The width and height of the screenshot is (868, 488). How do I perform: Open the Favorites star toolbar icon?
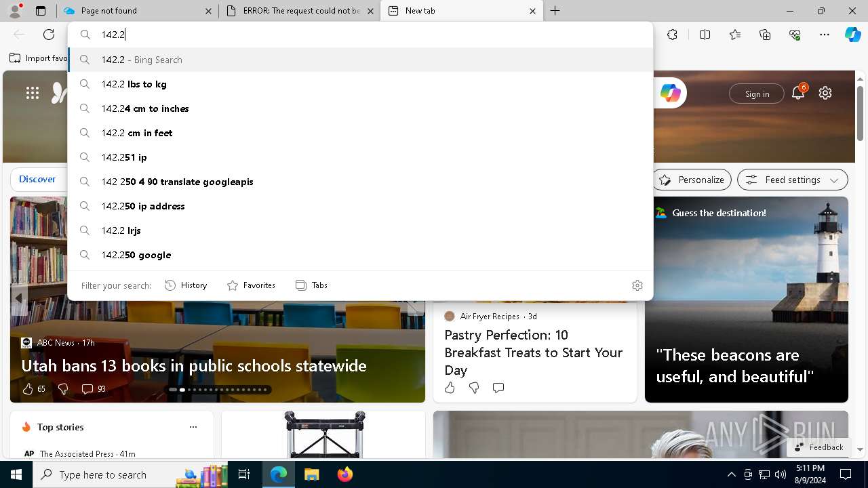pos(735,35)
